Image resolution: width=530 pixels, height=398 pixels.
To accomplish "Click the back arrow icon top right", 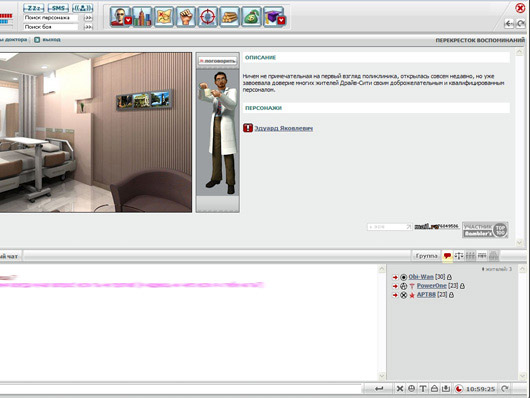I will [x=509, y=24].
